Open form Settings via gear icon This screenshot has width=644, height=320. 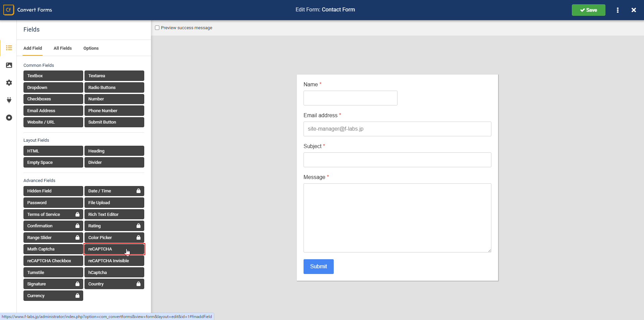coord(9,83)
